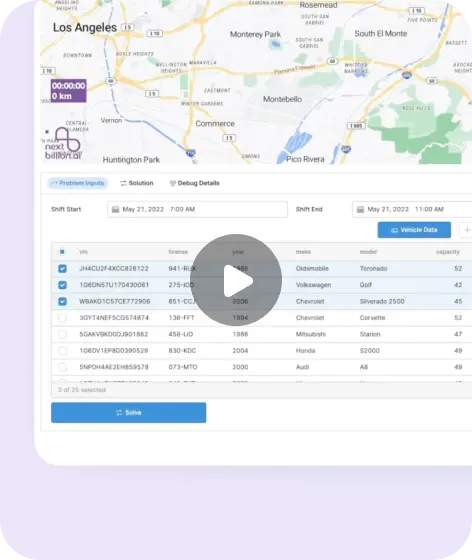Check the Mitsubishi Starion row checkbox

point(62,334)
